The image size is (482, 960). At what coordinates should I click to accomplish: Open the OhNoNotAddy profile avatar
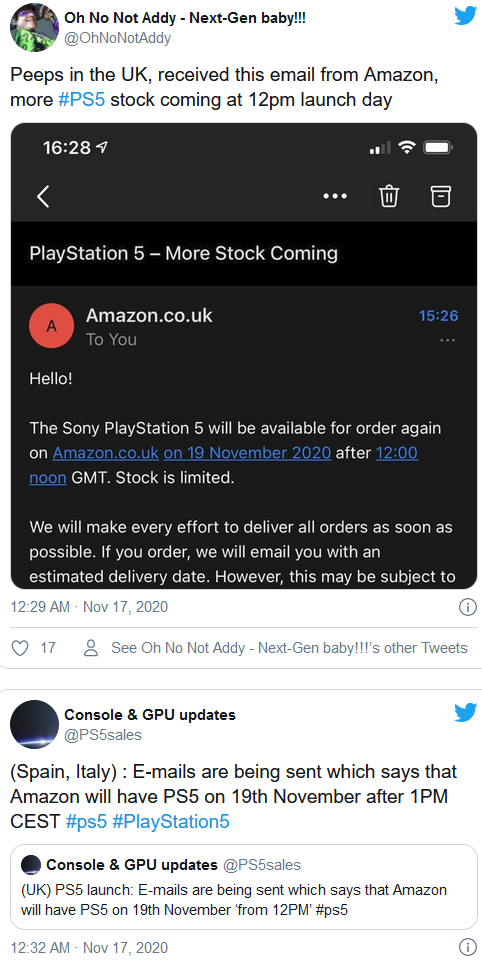pyautogui.click(x=34, y=28)
